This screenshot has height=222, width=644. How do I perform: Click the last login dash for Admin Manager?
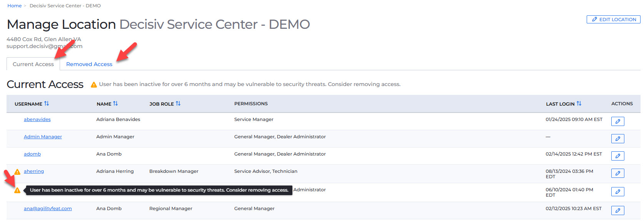click(548, 137)
